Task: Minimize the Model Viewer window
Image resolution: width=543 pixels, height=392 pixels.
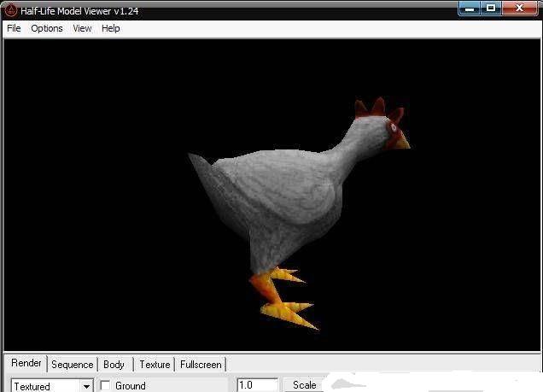Action: pos(469,9)
